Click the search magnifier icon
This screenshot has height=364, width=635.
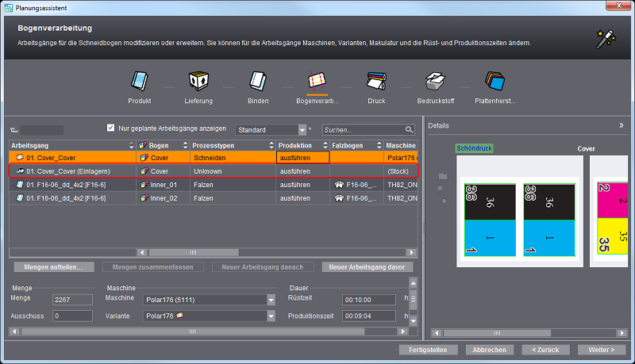coord(410,129)
